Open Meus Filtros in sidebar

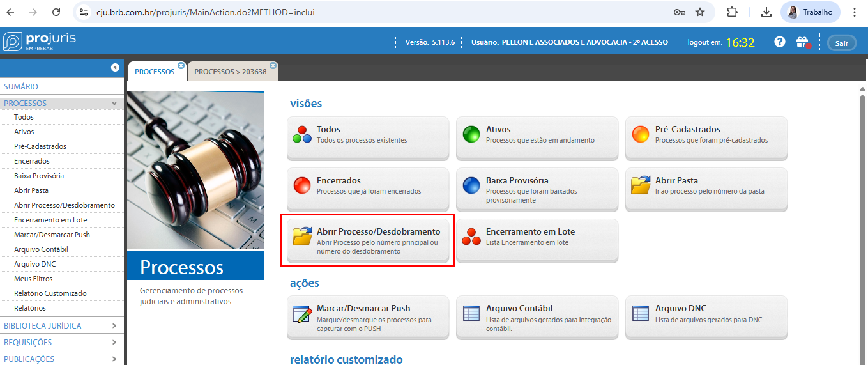(x=33, y=279)
